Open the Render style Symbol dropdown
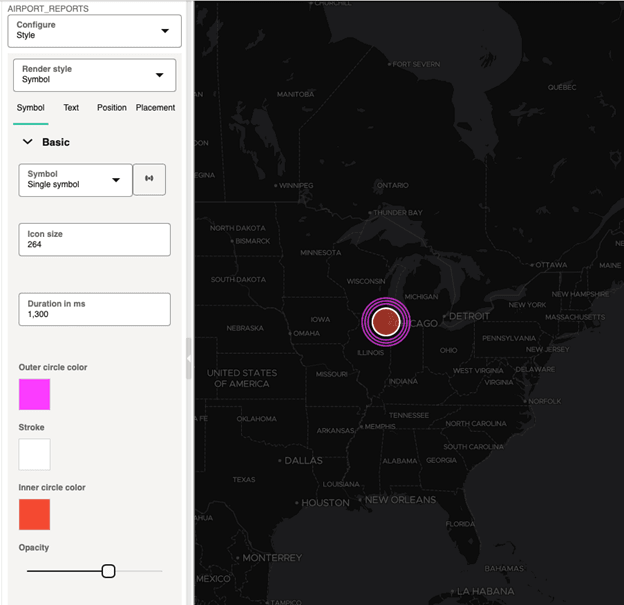 tap(94, 75)
